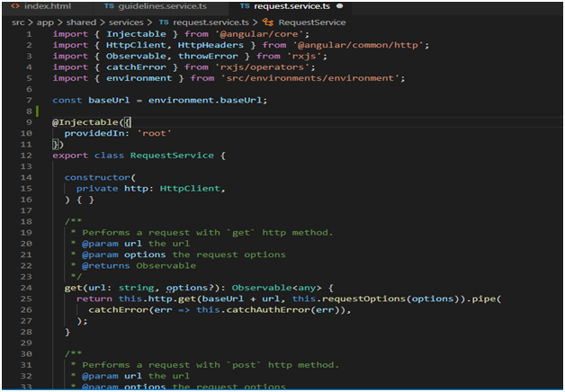565x392 pixels.
Task: Click 'rxjs/operators' import path
Action: tap(262, 67)
